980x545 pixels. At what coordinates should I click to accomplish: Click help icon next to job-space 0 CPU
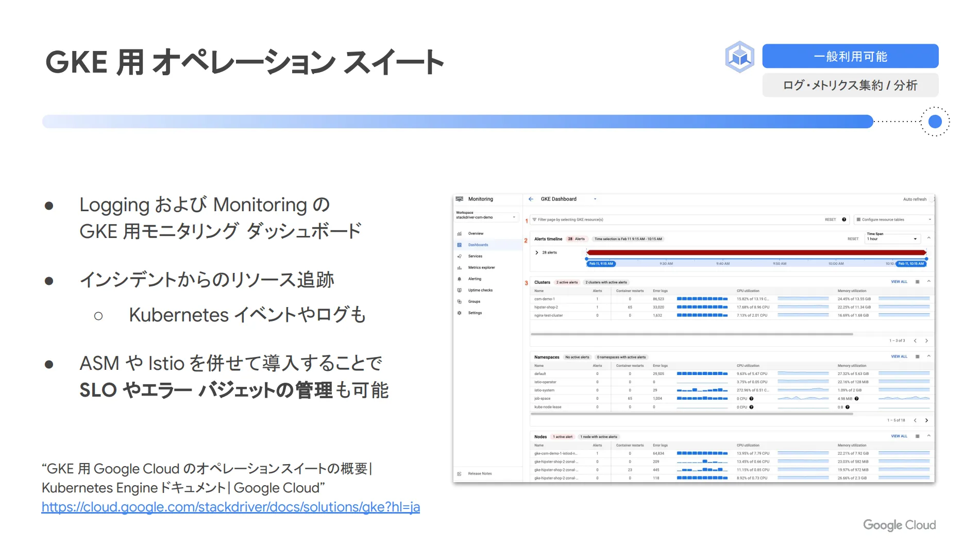(751, 399)
